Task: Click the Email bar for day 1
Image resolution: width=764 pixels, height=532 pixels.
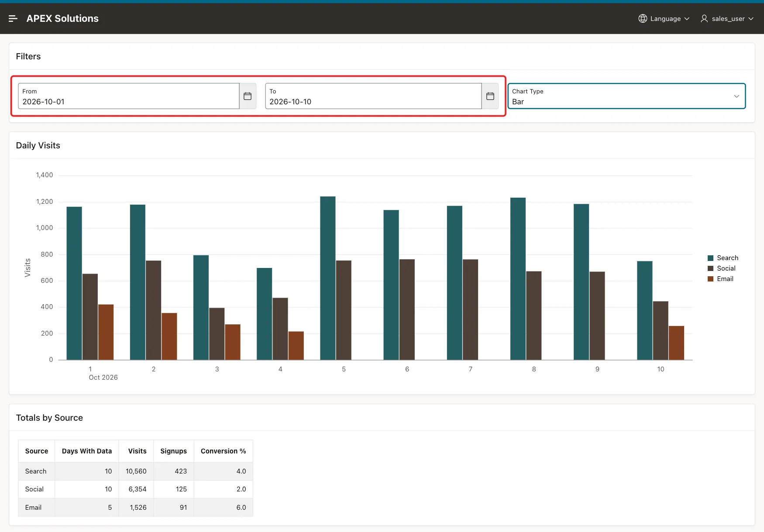Action: (x=106, y=332)
